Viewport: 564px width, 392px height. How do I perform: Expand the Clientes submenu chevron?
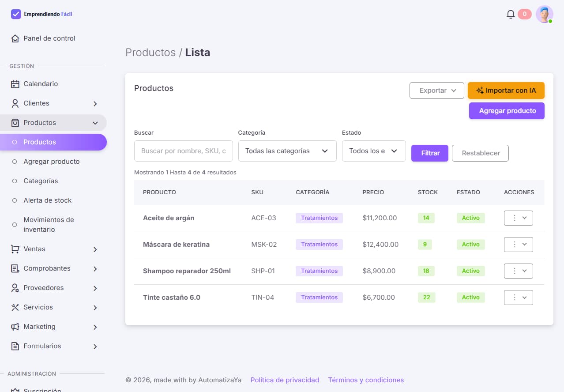(95, 104)
